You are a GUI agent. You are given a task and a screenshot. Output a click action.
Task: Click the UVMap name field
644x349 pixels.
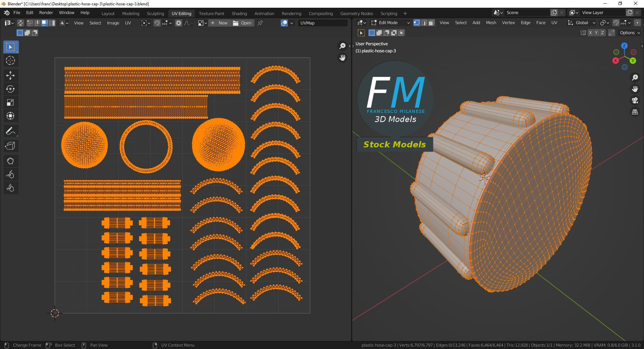(322, 23)
